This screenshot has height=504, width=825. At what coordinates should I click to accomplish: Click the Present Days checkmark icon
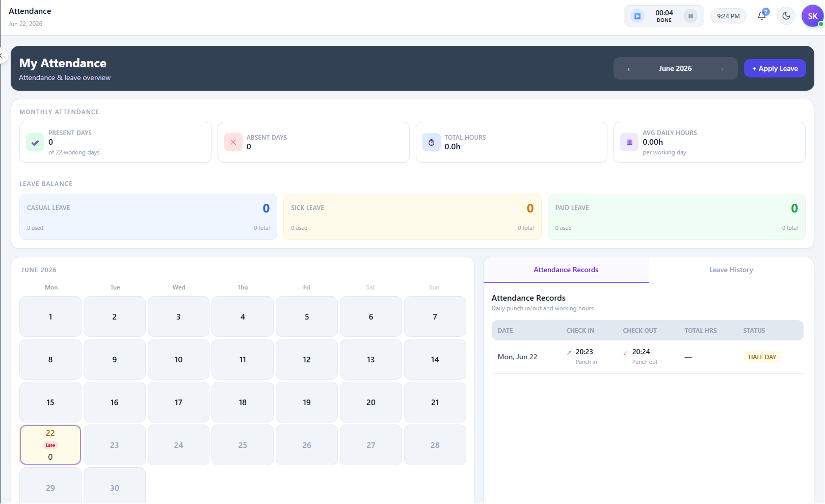tap(35, 143)
